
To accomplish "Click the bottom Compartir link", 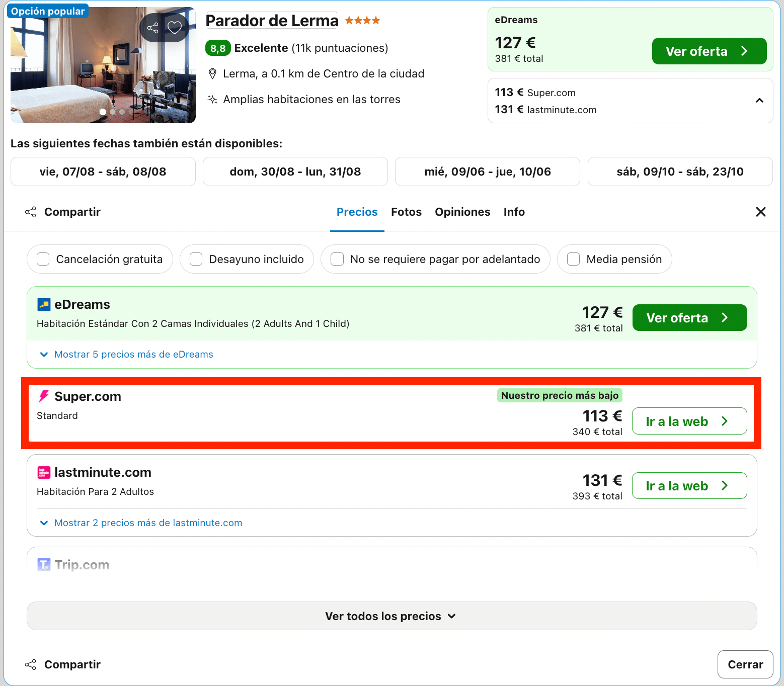I will [72, 664].
